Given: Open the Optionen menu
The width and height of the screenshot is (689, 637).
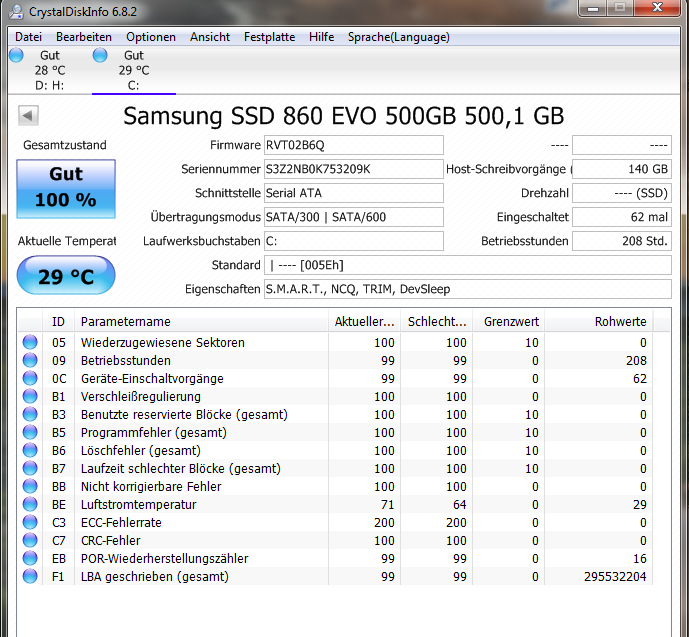Looking at the screenshot, I should click(x=151, y=37).
